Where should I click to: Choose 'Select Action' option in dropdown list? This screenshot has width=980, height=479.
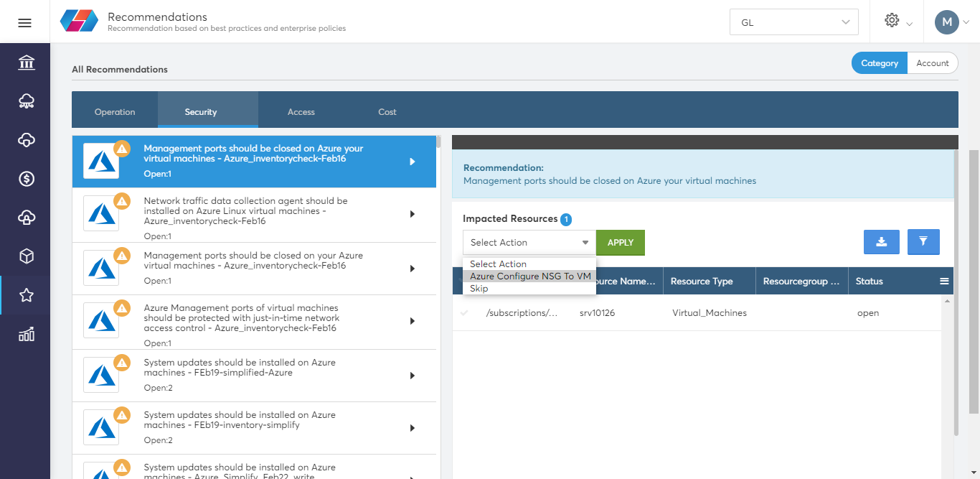pyautogui.click(x=529, y=264)
